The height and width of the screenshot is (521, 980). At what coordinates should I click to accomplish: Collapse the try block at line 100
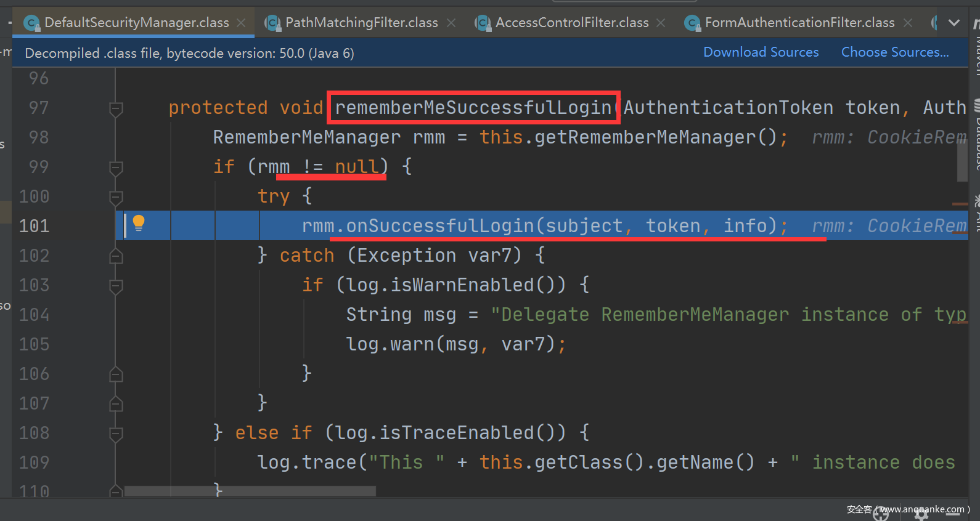coord(115,197)
